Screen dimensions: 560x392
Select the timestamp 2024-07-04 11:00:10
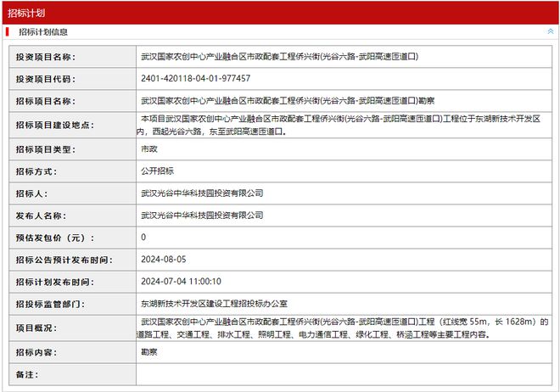tap(181, 282)
